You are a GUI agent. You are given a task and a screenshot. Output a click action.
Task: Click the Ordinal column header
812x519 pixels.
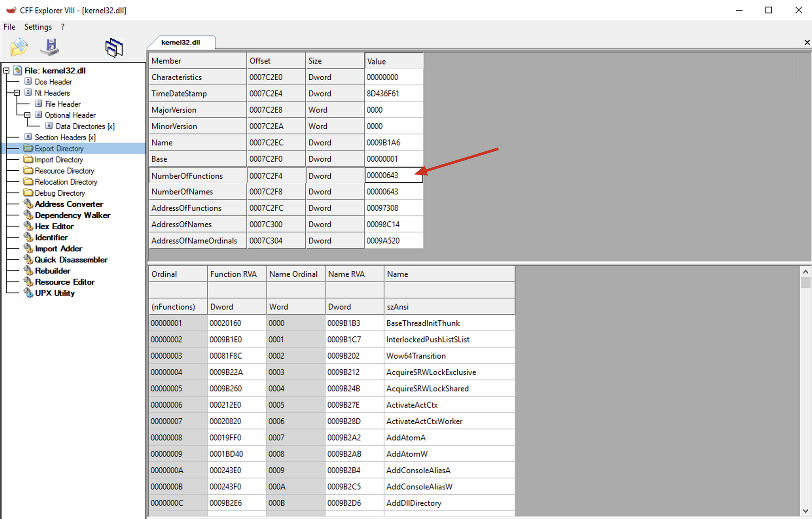(x=178, y=274)
